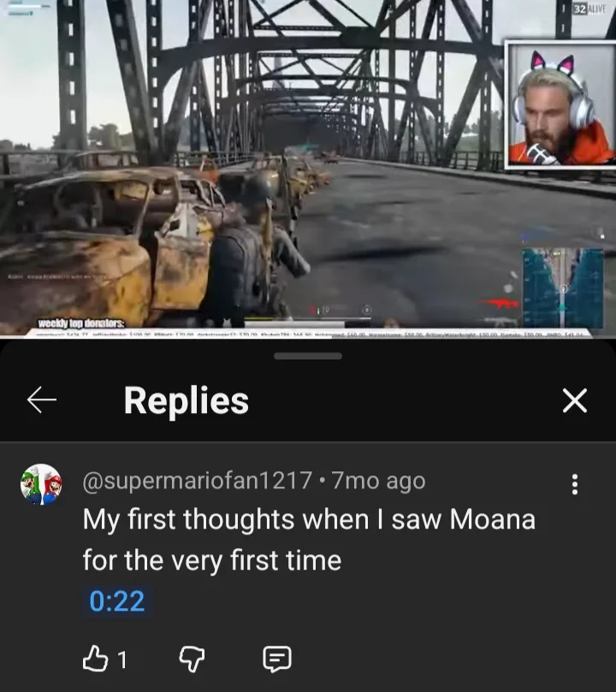Go back using the left arrow icon
Image resolution: width=616 pixels, height=692 pixels.
(x=42, y=399)
